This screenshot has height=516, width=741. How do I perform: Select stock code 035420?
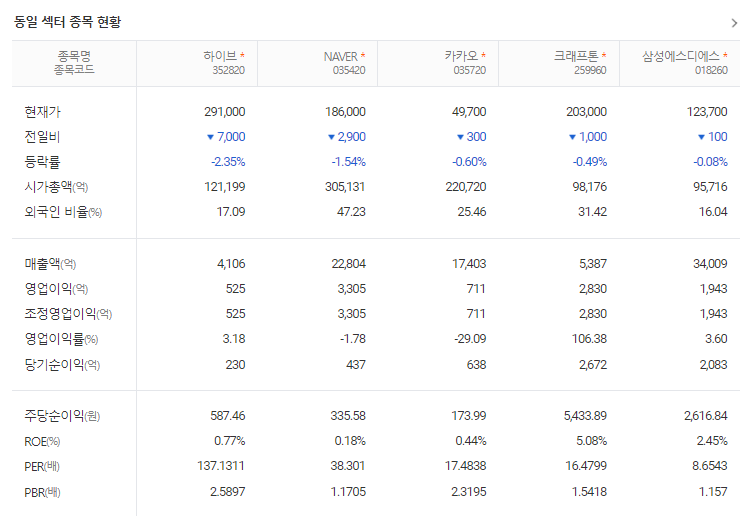click(x=349, y=70)
